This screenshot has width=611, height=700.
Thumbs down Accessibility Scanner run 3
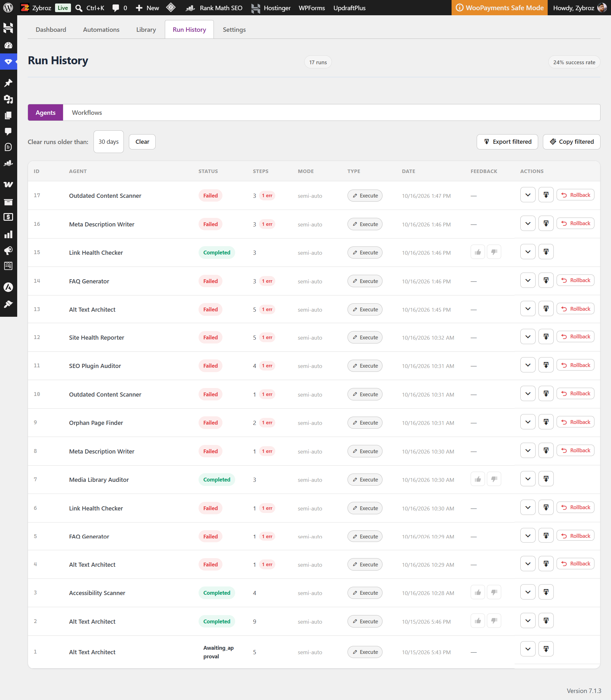click(494, 592)
